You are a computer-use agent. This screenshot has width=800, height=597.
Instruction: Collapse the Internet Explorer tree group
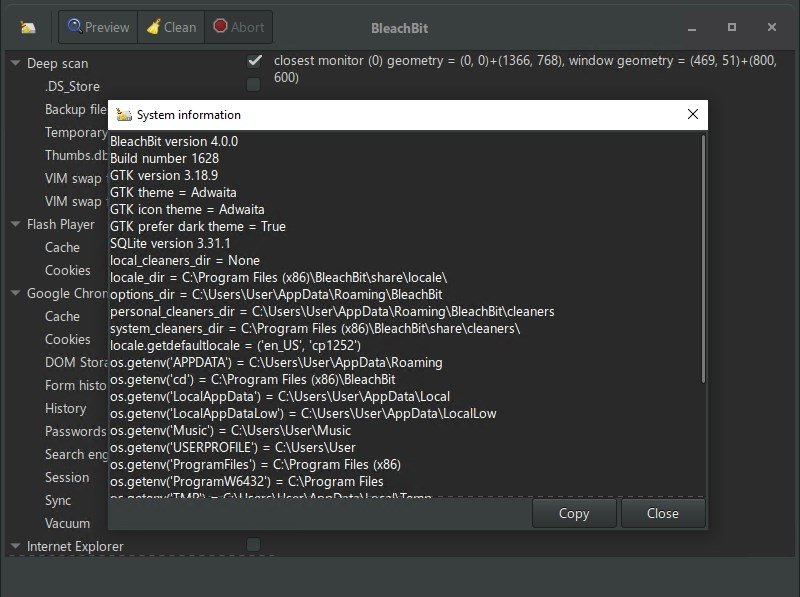[16, 545]
